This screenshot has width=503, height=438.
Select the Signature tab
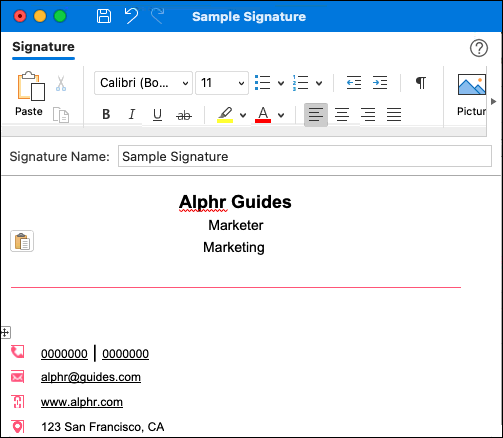43,47
